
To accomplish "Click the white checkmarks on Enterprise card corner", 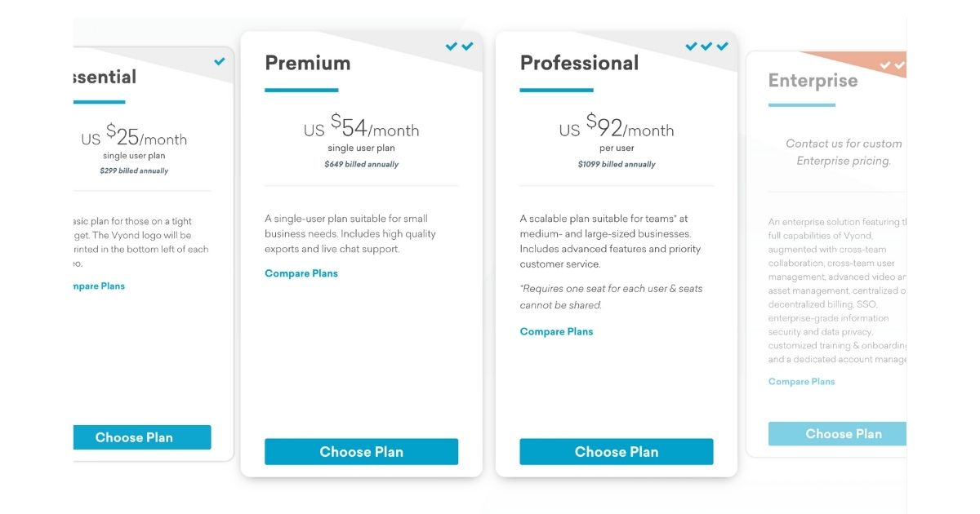I will pyautogui.click(x=893, y=64).
